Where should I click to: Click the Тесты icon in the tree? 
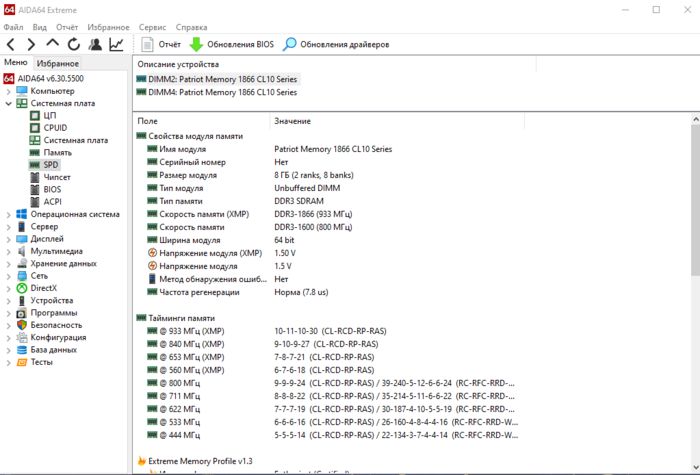click(21, 362)
